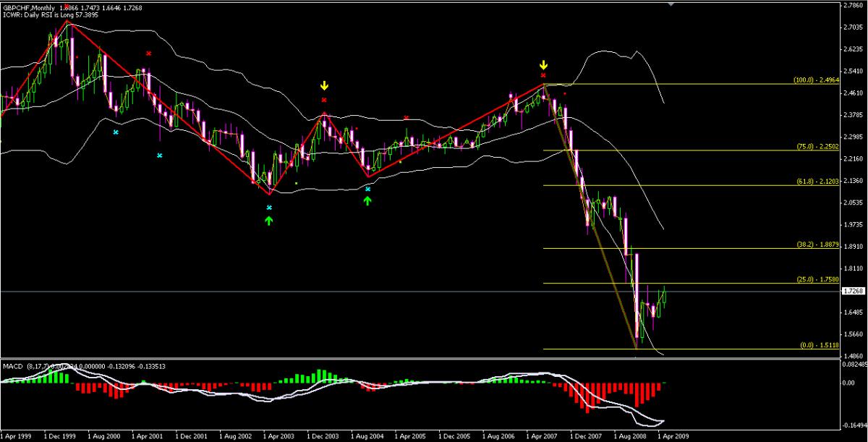Select the cyan cross near Apr 2001 low

[160, 155]
